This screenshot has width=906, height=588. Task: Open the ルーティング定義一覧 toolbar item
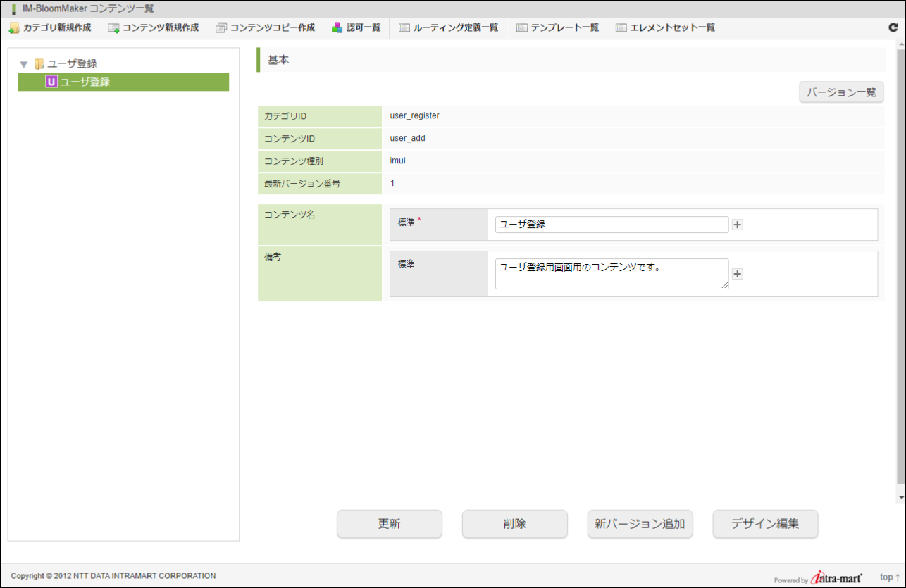point(449,28)
